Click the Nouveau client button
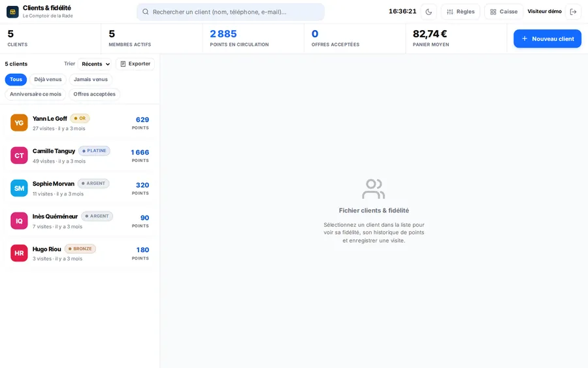Viewport: 588px width, 368px height. coord(547,39)
